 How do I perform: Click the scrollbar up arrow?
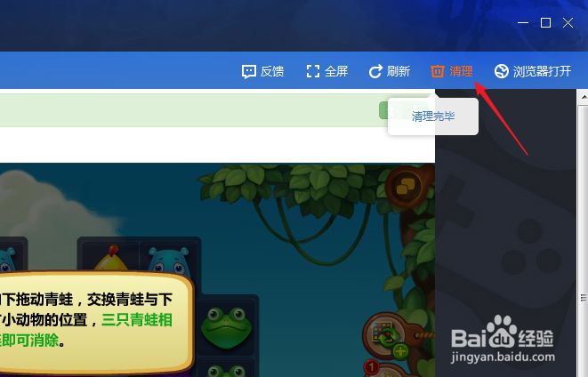click(x=584, y=98)
